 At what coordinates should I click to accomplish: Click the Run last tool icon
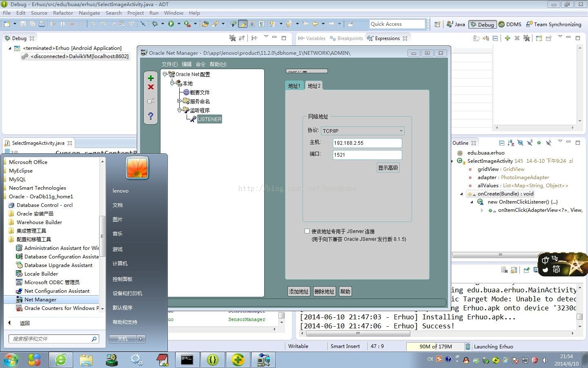187,24
